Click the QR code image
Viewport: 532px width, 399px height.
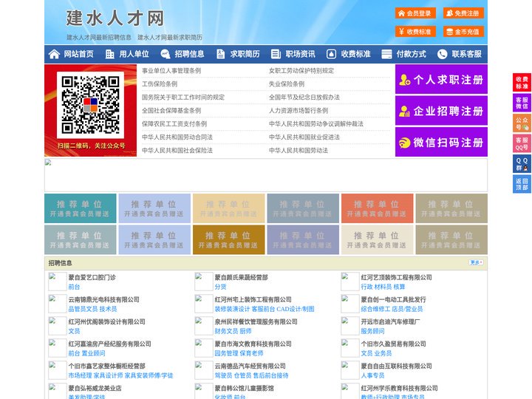pyautogui.click(x=90, y=105)
